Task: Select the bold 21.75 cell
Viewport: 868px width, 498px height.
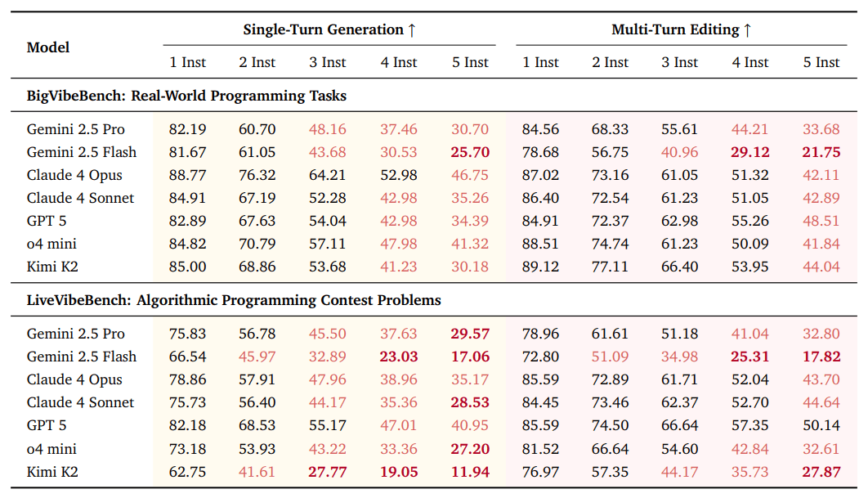Action: click(821, 152)
